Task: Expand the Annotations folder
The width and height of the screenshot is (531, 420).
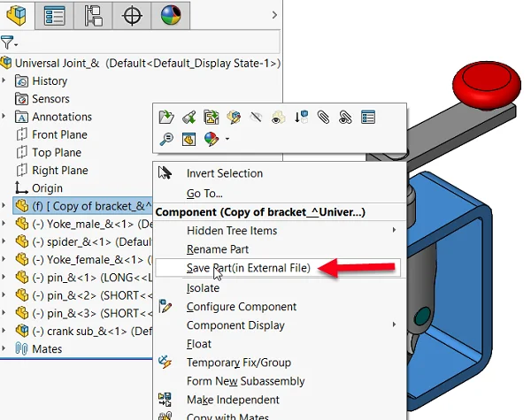Action: (x=4, y=117)
